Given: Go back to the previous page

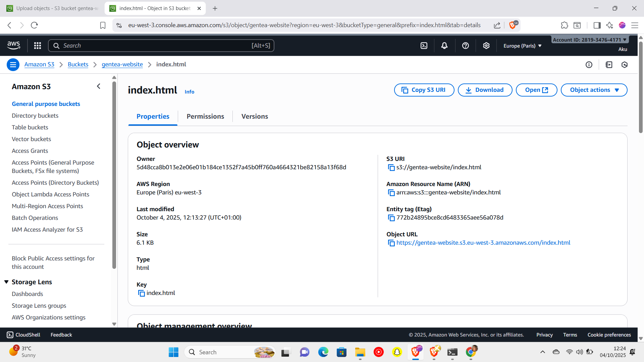Looking at the screenshot, I should [9, 25].
